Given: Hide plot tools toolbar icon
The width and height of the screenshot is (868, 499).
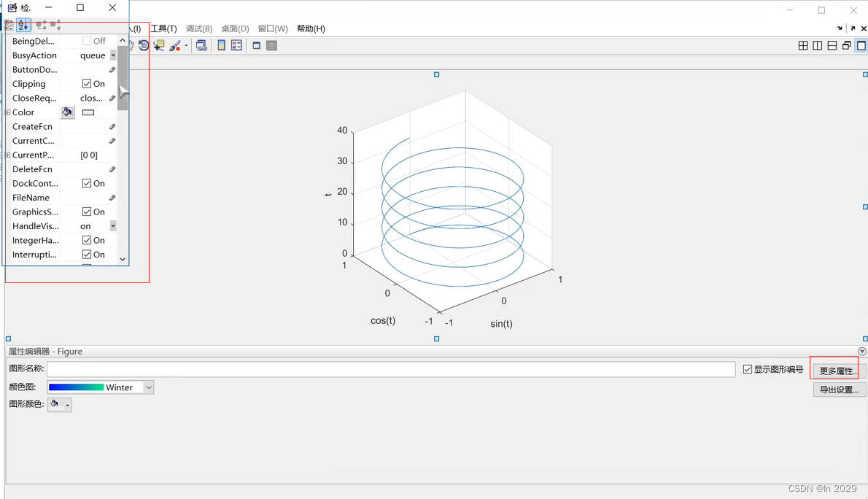Looking at the screenshot, I should pos(256,45).
